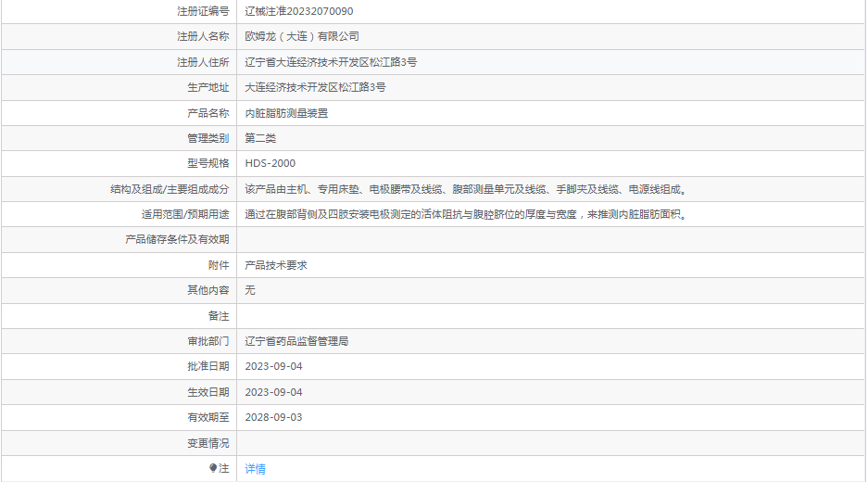Click the 备注 label
This screenshot has width=868, height=482.
[x=219, y=316]
